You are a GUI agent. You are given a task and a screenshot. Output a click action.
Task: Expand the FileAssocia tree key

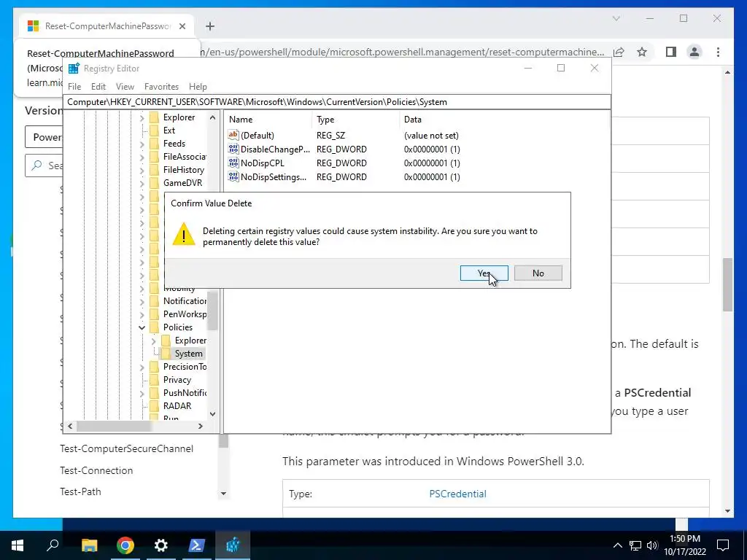(x=142, y=157)
